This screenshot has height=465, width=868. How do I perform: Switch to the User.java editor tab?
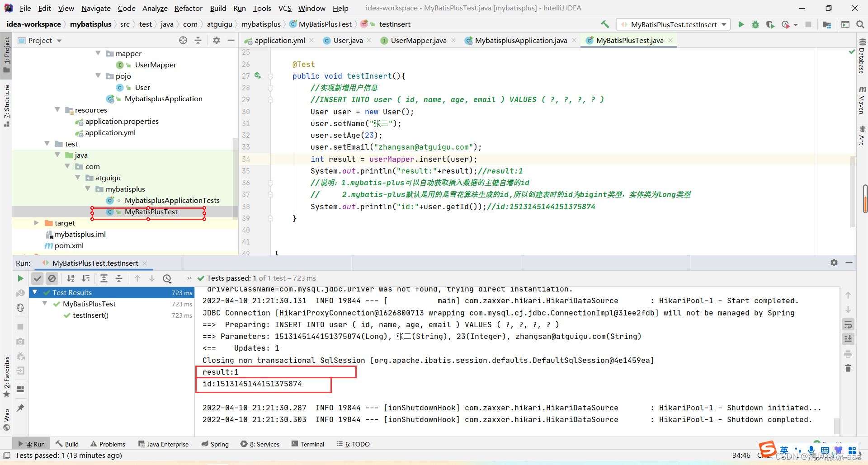point(348,41)
